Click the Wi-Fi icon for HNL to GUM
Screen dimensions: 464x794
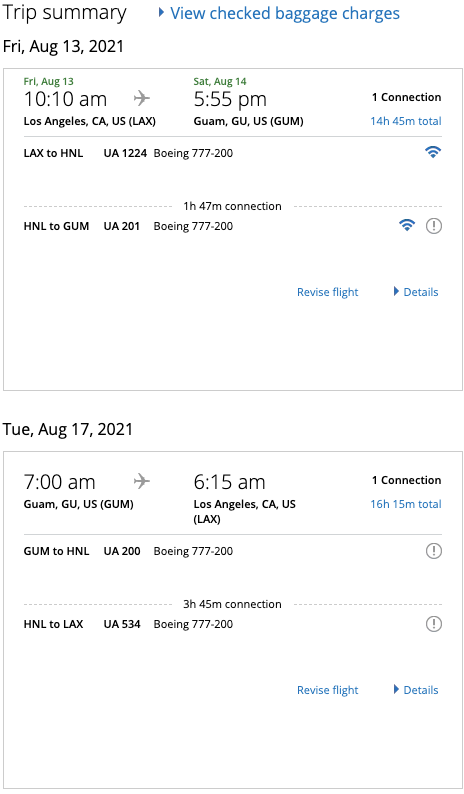pyautogui.click(x=407, y=225)
